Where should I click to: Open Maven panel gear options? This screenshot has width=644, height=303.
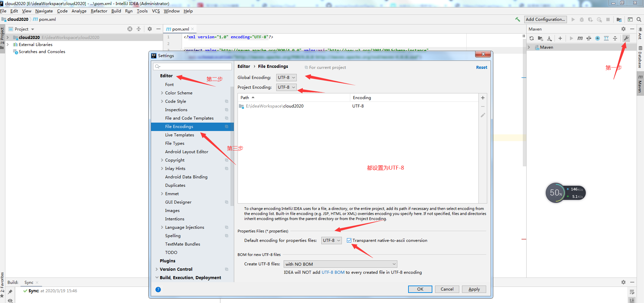click(623, 29)
